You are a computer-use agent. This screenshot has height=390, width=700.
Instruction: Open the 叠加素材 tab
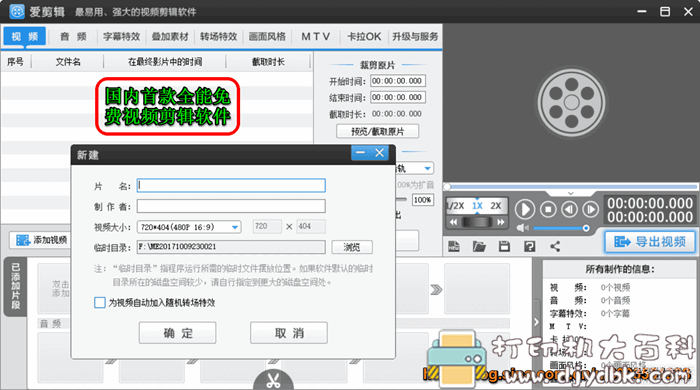tap(170, 37)
